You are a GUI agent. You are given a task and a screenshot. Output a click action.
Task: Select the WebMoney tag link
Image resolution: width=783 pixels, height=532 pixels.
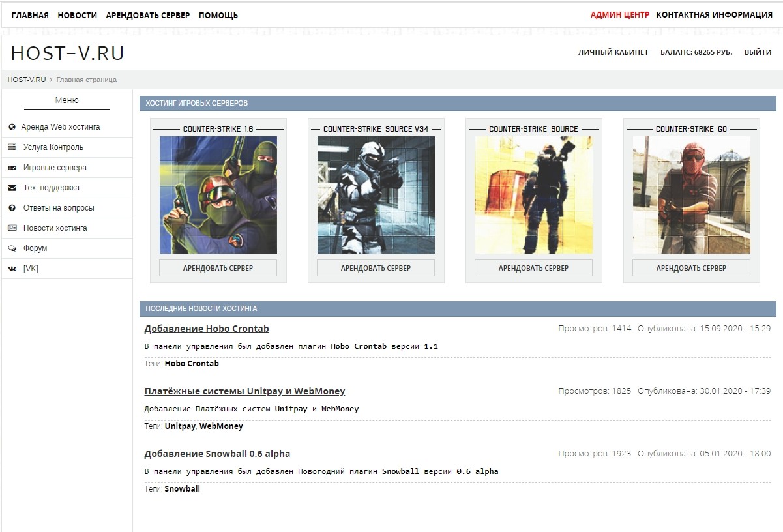(x=221, y=426)
